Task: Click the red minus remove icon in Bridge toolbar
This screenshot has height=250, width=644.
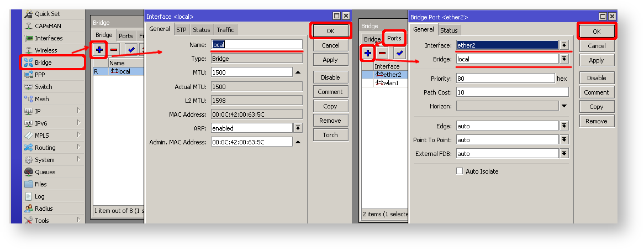Action: pyautogui.click(x=114, y=50)
